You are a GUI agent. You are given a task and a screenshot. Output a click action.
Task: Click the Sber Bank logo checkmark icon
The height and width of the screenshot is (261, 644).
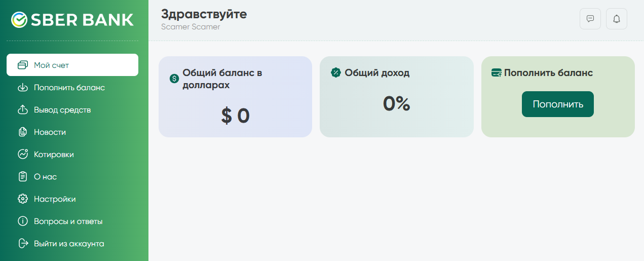[19, 20]
